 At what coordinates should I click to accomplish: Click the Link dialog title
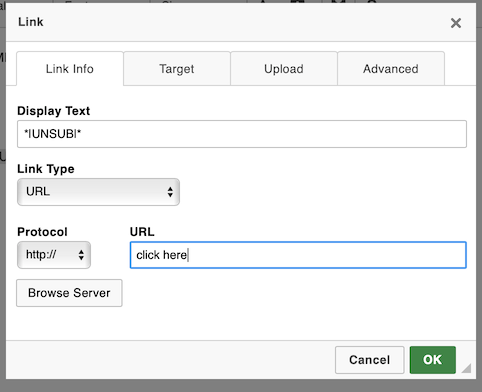point(31,22)
